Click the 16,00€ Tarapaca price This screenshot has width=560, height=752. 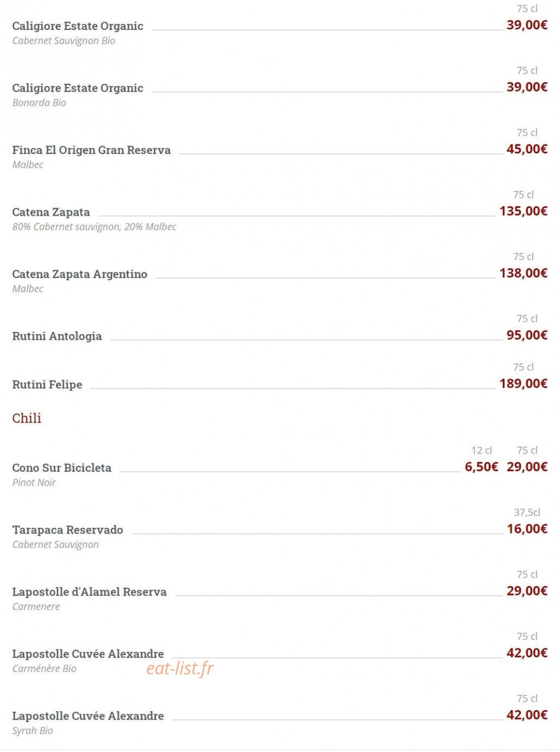527,529
